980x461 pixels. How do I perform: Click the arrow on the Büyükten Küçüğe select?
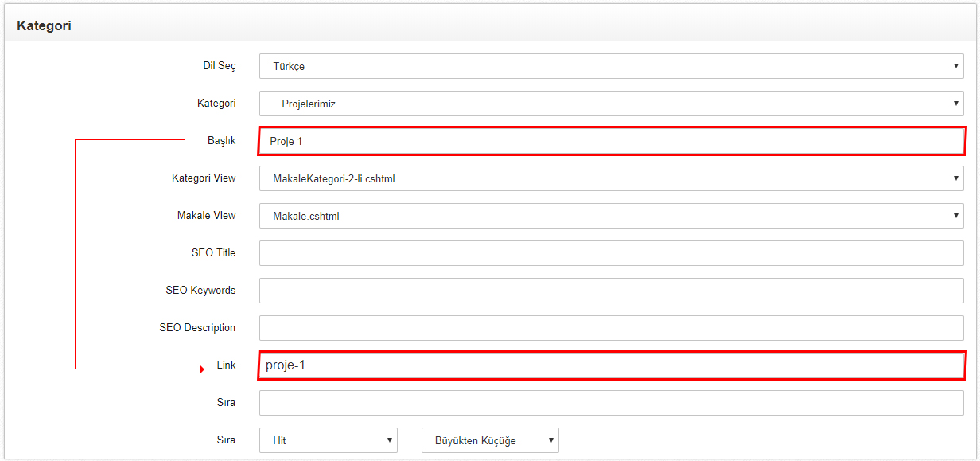[550, 440]
